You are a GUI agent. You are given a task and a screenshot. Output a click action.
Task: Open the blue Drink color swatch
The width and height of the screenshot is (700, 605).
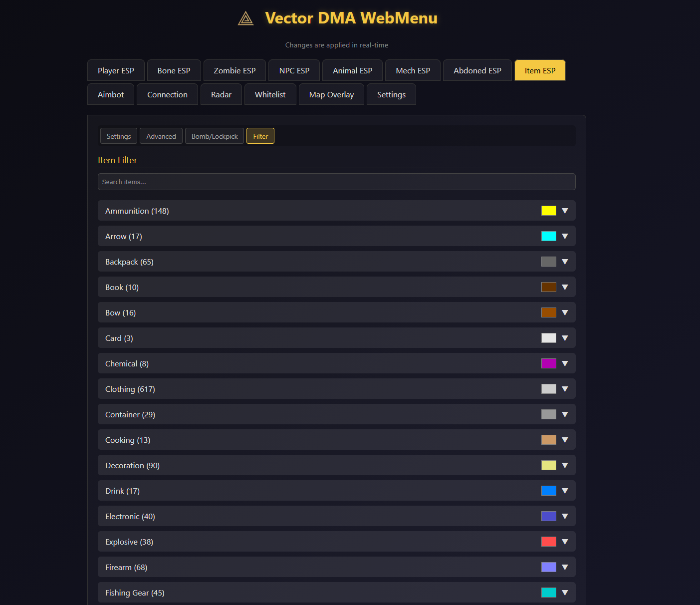[548, 491]
